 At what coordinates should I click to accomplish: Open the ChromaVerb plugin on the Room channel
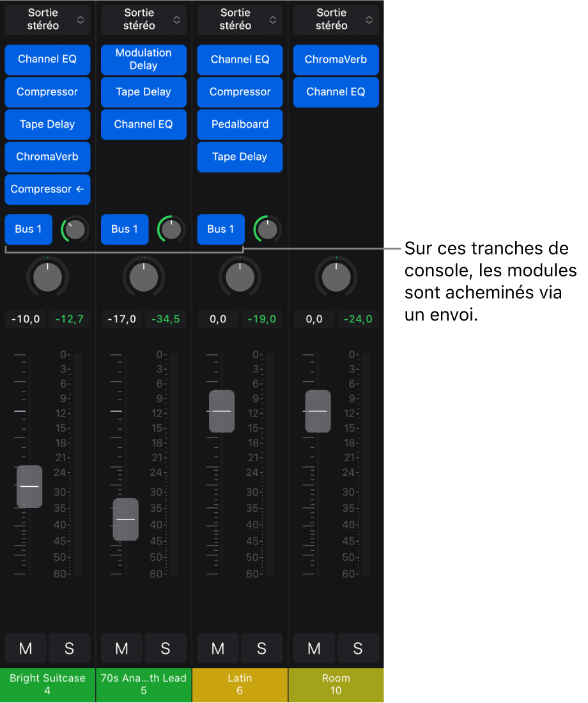tap(336, 59)
